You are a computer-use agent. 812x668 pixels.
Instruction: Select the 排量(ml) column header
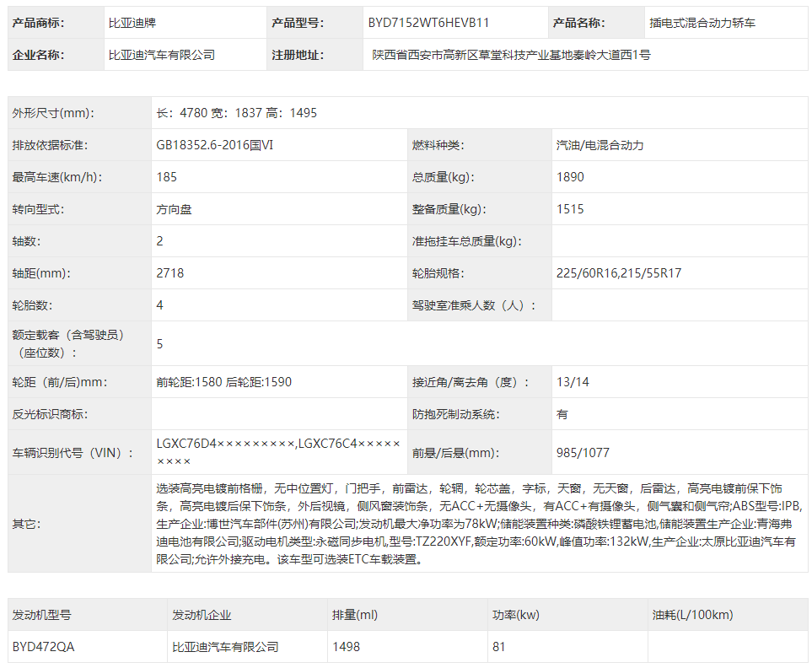[355, 615]
